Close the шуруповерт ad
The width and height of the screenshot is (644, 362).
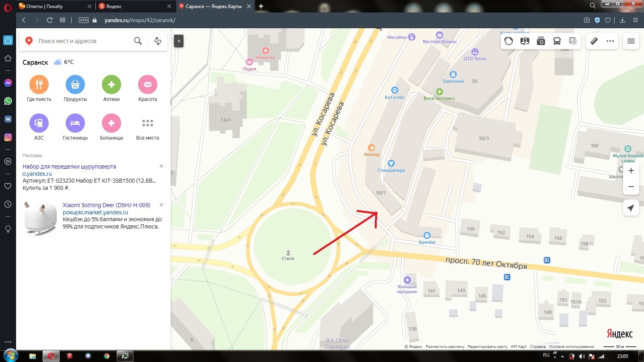tap(161, 166)
